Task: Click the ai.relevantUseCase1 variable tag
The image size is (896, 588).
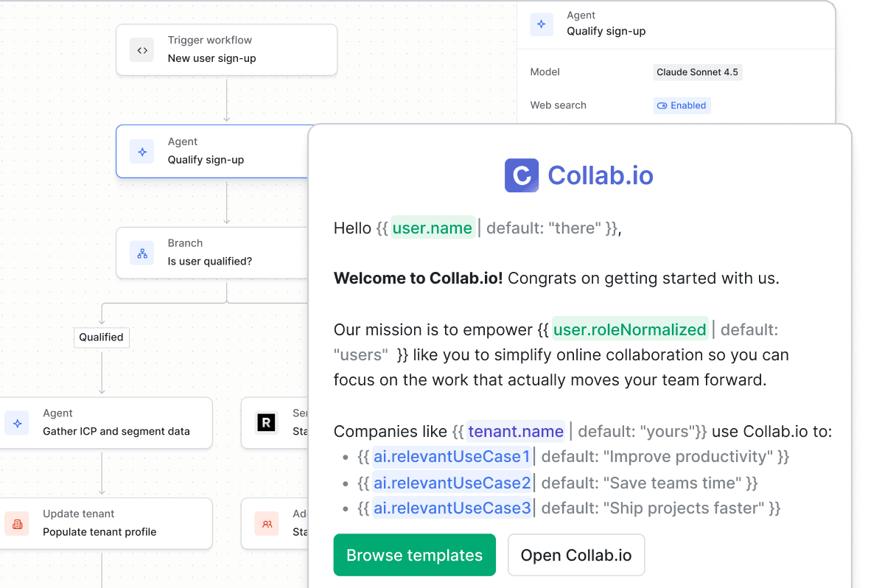Action: pyautogui.click(x=452, y=457)
